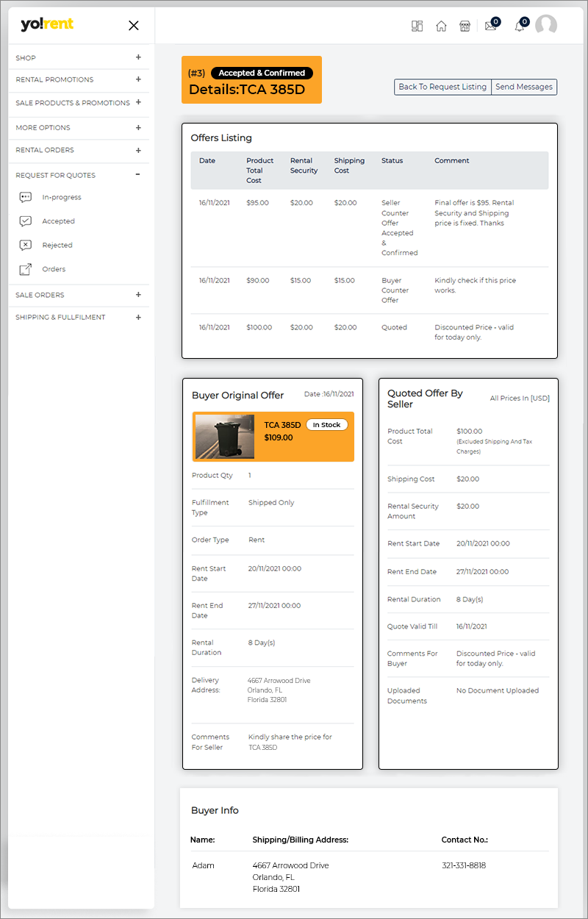Collapse Request for Quotes section
Viewport: 588px width, 919px height.
click(x=138, y=175)
